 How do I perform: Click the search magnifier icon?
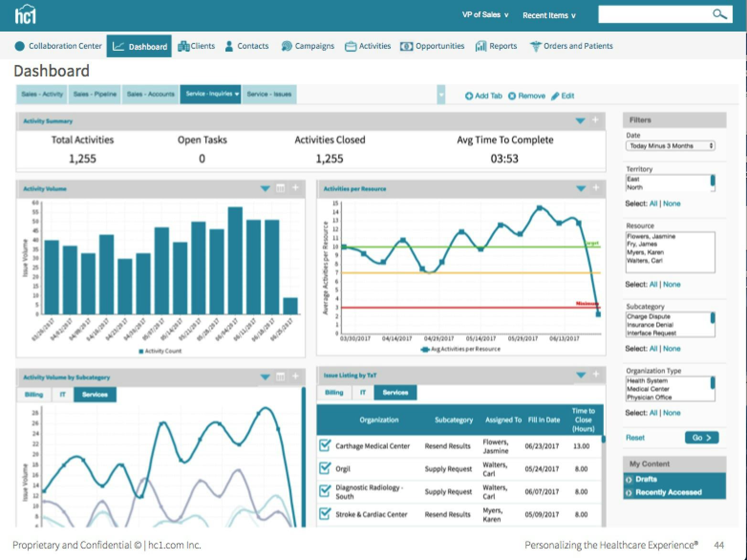(x=719, y=14)
